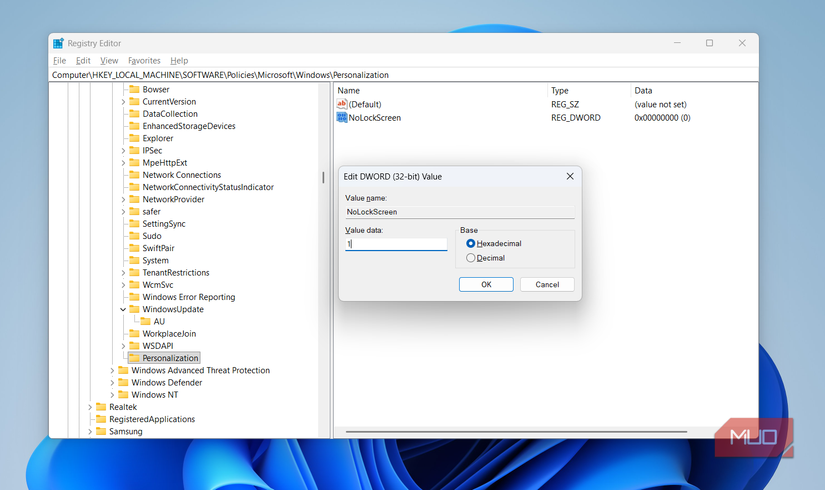The width and height of the screenshot is (825, 490).
Task: Click the (Default) string value icon
Action: (342, 104)
